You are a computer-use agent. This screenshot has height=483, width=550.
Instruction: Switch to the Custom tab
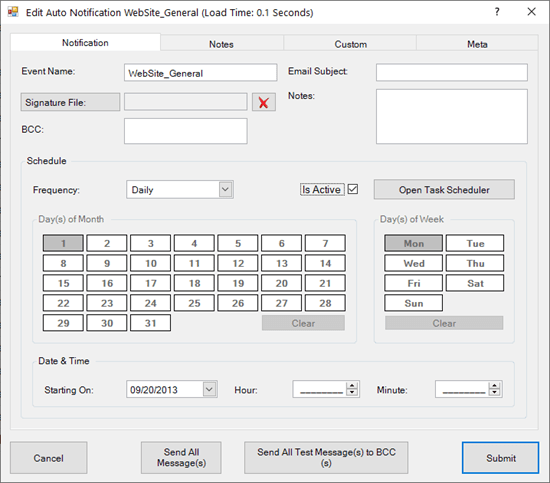pyautogui.click(x=350, y=44)
